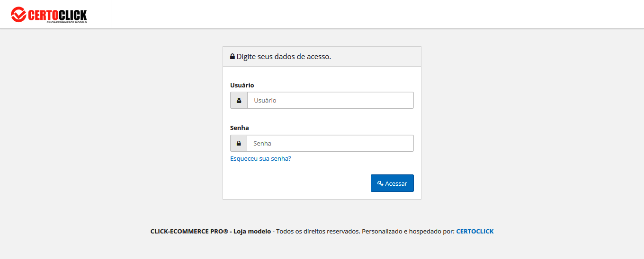Click the Todos os direitos reservados text

click(x=318, y=232)
